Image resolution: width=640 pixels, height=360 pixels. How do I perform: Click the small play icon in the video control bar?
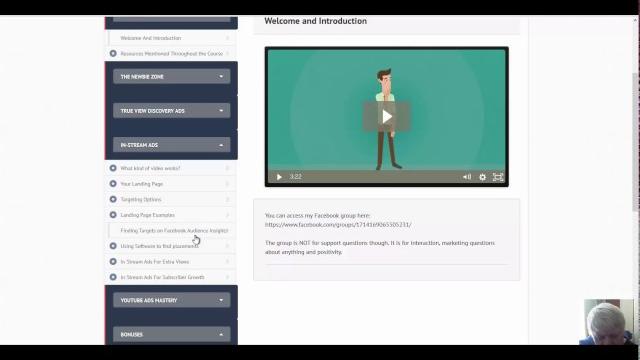(x=279, y=177)
